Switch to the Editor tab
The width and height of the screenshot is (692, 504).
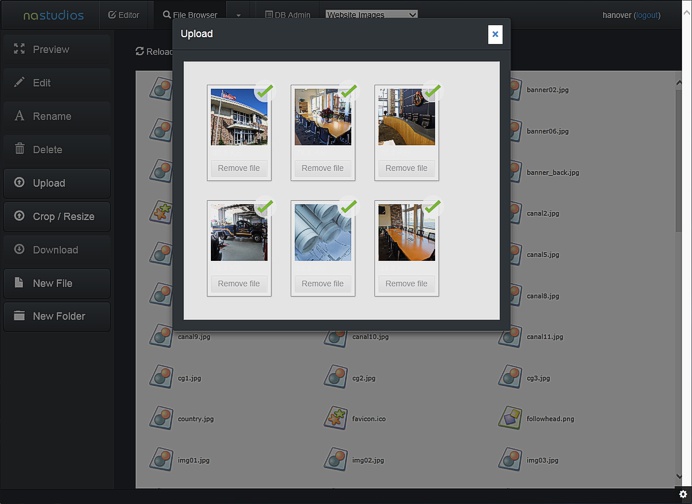point(124,15)
